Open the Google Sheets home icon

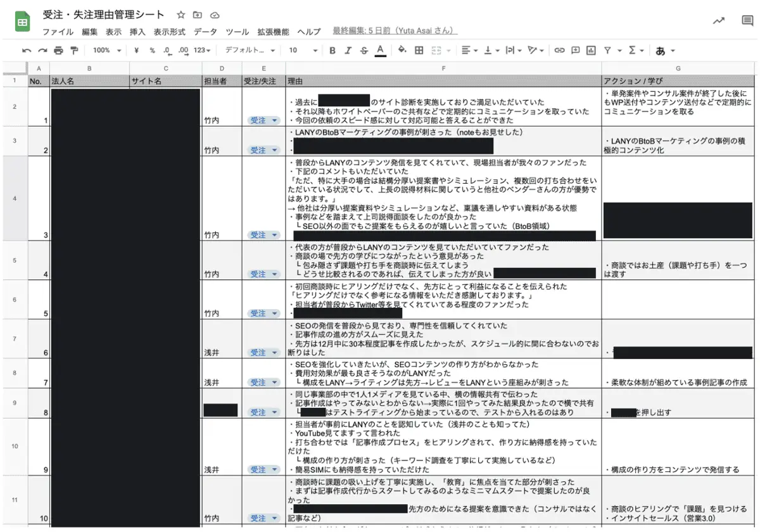22,22
